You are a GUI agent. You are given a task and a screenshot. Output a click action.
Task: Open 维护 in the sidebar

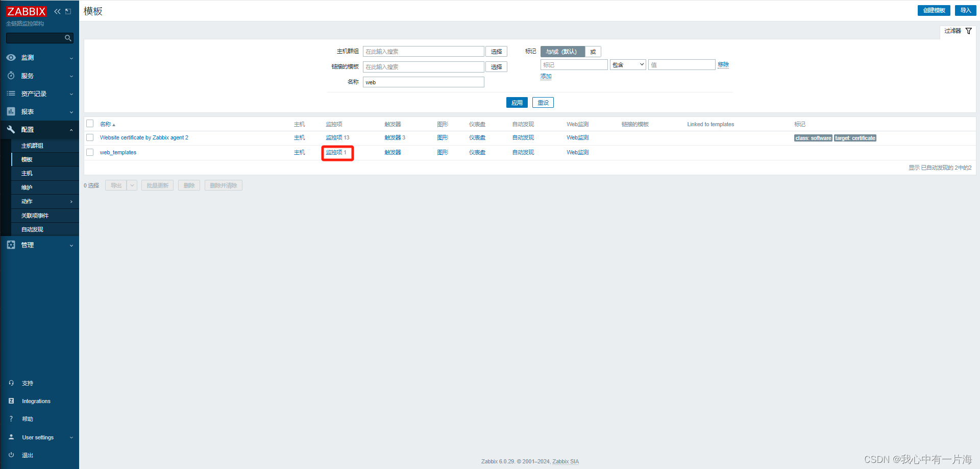[x=45, y=187]
